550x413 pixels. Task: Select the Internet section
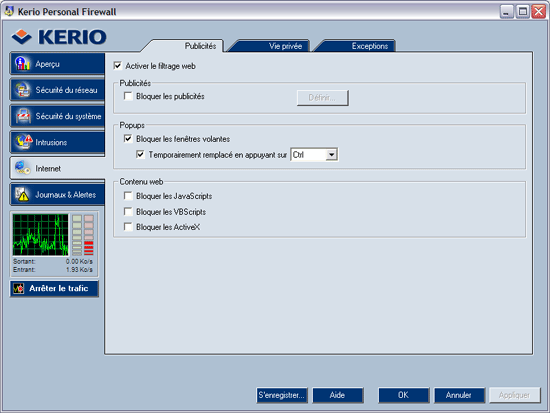point(57,168)
